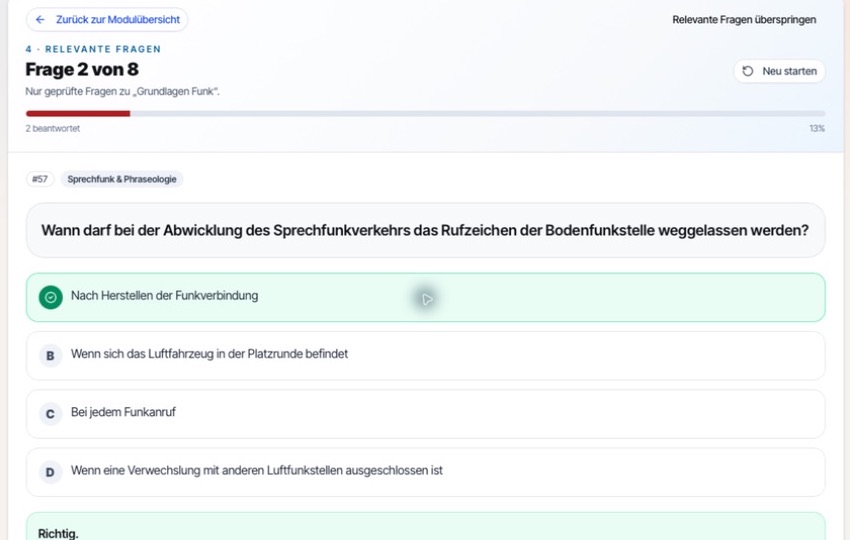Viewport: 850px width, 540px height.
Task: Click Relevante Fragen überspringen
Action: point(744,20)
